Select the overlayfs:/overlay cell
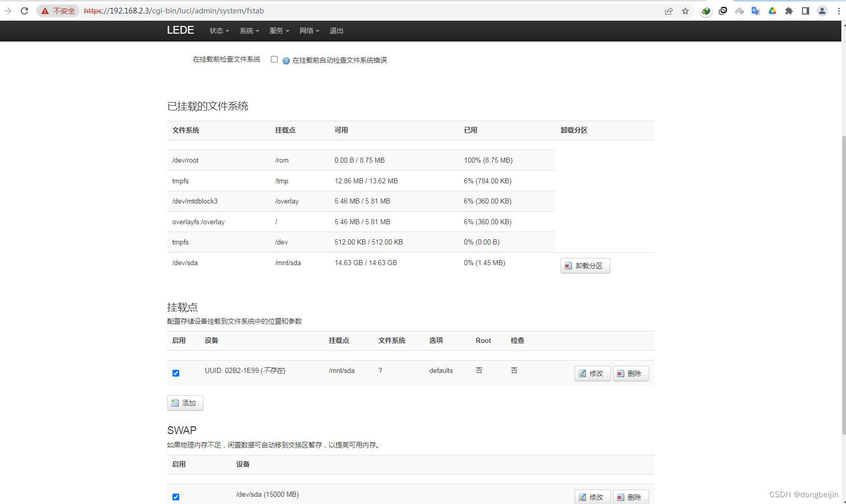The width and height of the screenshot is (846, 504). coord(198,222)
